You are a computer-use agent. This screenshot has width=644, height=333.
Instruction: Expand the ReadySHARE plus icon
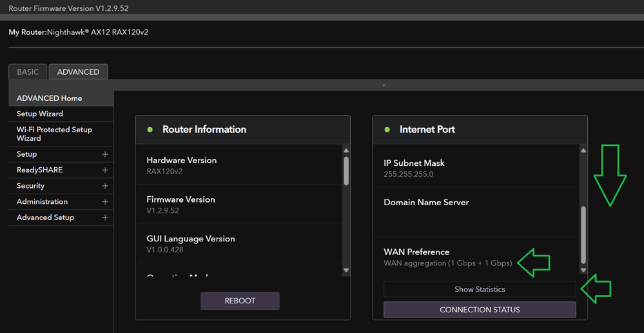105,170
